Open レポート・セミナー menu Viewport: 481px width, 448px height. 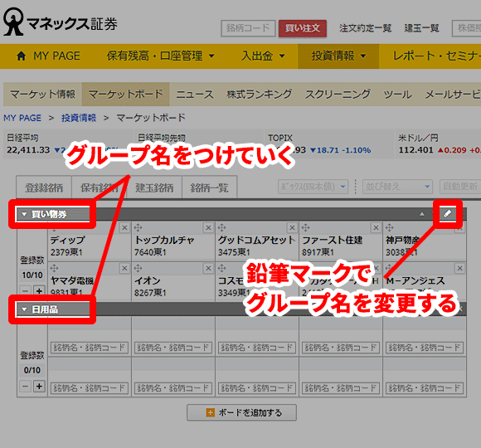pyautogui.click(x=437, y=56)
